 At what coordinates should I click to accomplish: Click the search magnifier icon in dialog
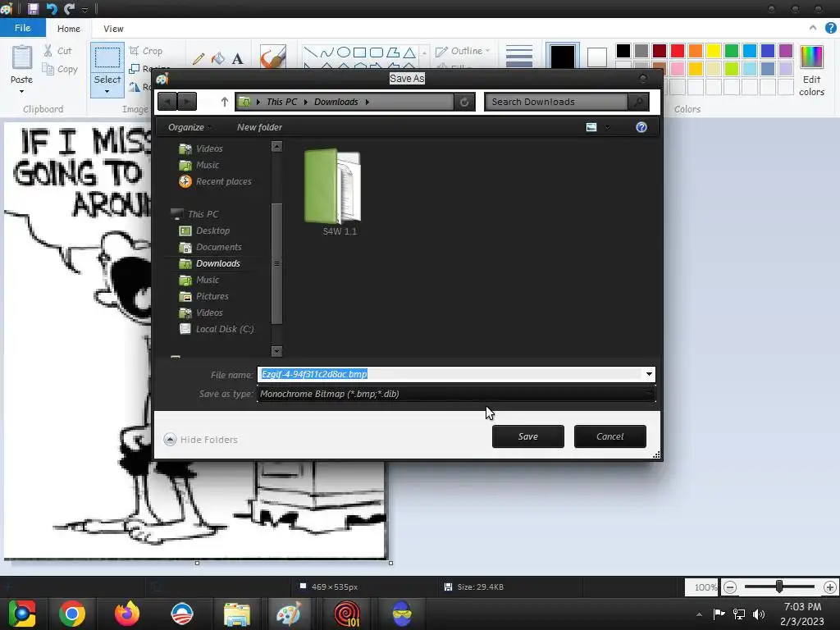click(x=638, y=102)
